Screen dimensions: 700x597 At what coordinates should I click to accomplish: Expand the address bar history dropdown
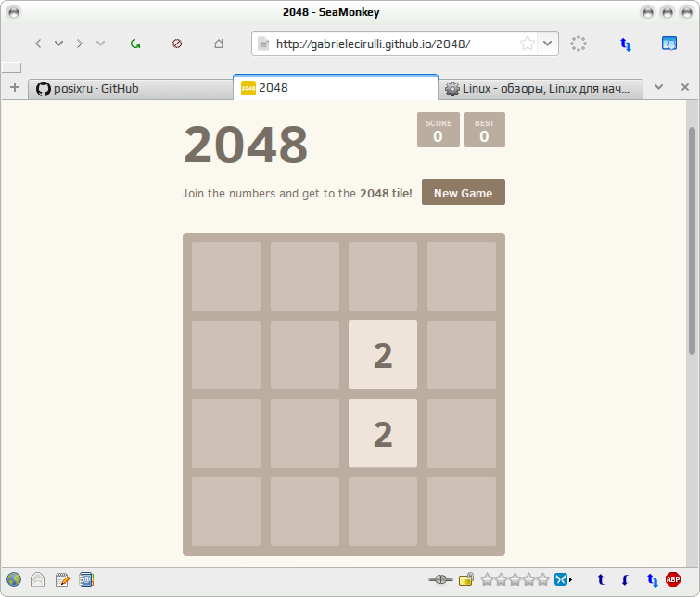coord(548,44)
